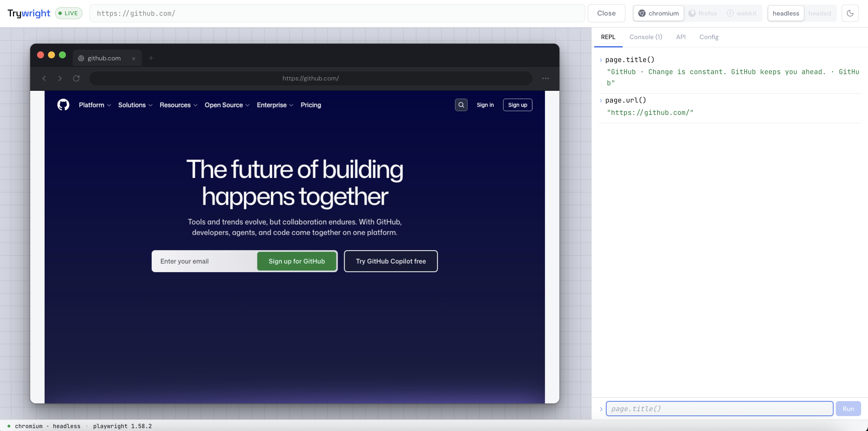This screenshot has width=868, height=431.
Task: Click the back navigation arrow
Action: (x=44, y=78)
